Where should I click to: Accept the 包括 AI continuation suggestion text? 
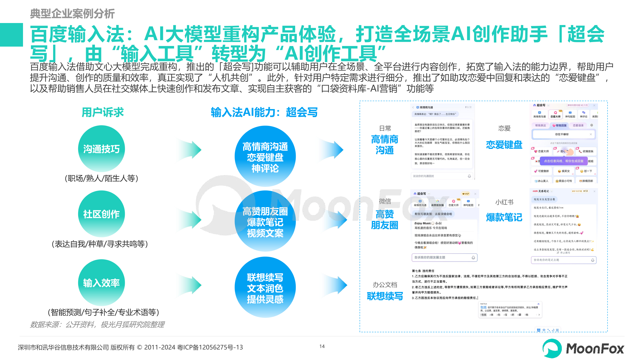pyautogui.click(x=509, y=309)
